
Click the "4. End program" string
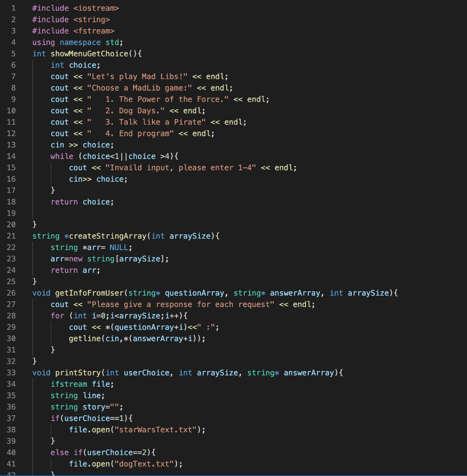[131, 133]
